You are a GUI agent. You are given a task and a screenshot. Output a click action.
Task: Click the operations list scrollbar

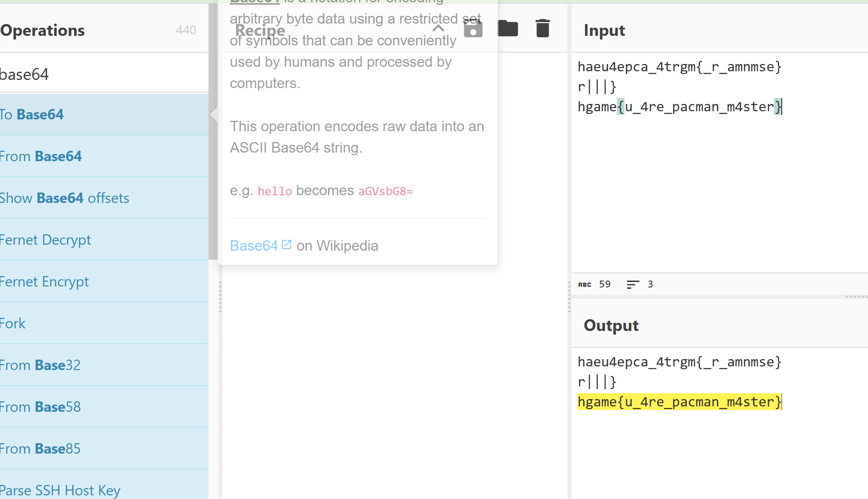pos(213,136)
